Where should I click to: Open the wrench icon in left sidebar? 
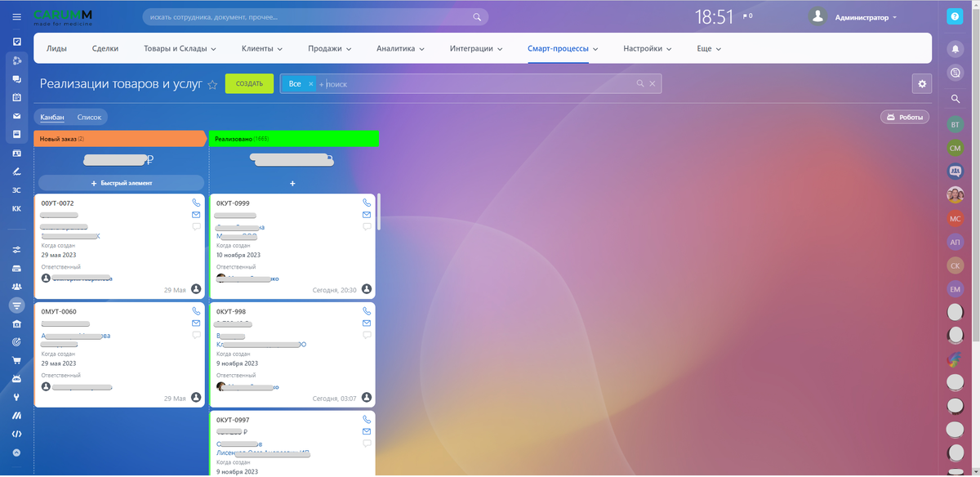(17, 397)
